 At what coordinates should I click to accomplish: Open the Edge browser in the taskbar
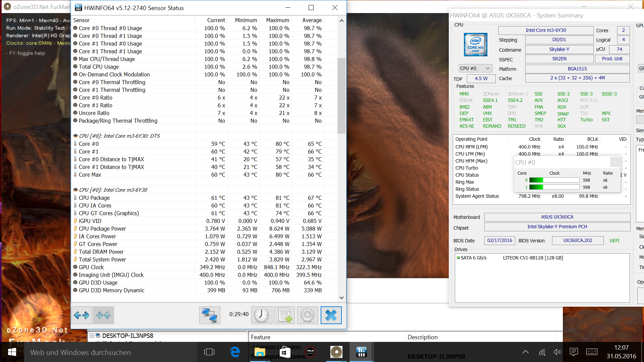click(235, 352)
